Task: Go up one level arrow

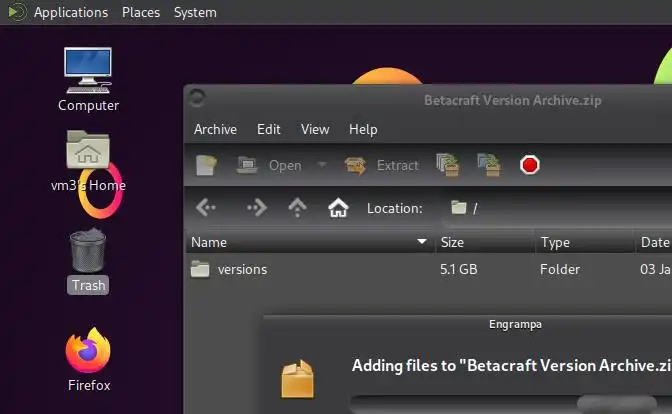Action: click(297, 208)
